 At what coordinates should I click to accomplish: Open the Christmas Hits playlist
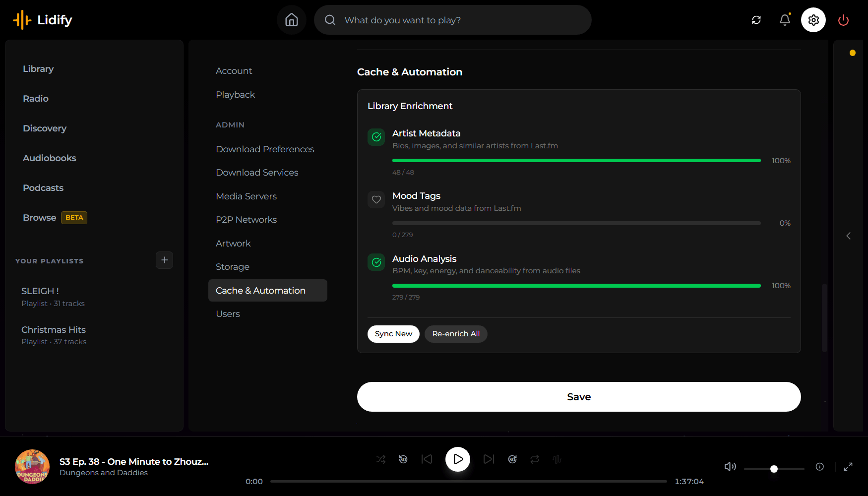(54, 335)
